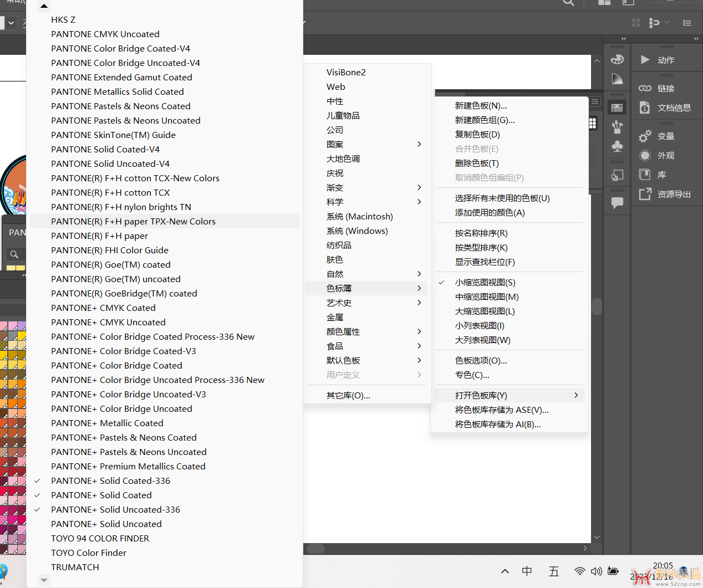Click the active Swatches panel icon

pos(617,108)
